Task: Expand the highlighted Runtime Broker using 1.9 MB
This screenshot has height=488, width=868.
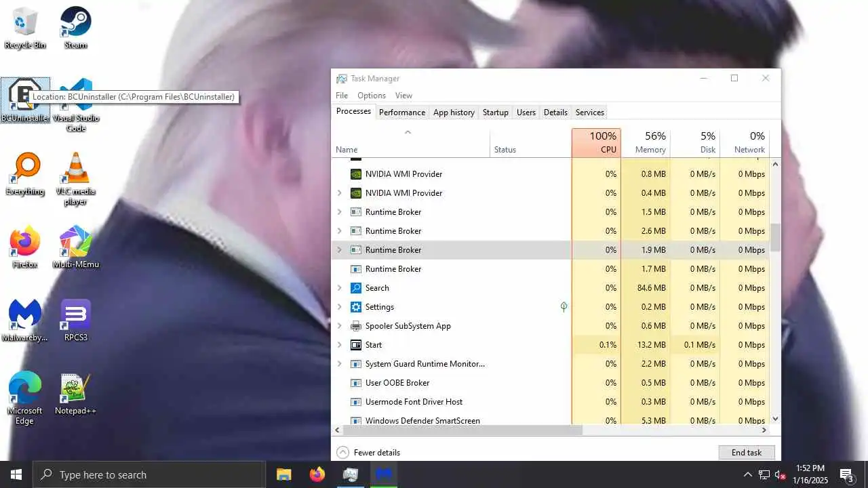Action: (x=340, y=250)
